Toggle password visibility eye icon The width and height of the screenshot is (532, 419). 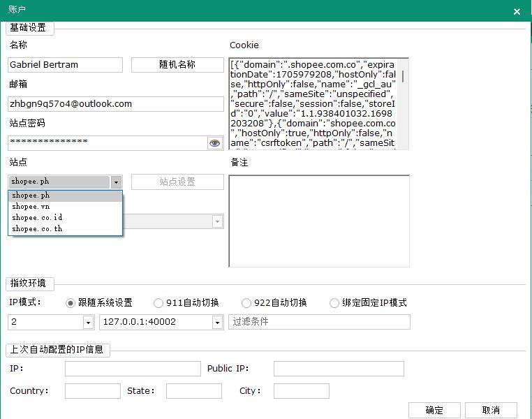[214, 143]
